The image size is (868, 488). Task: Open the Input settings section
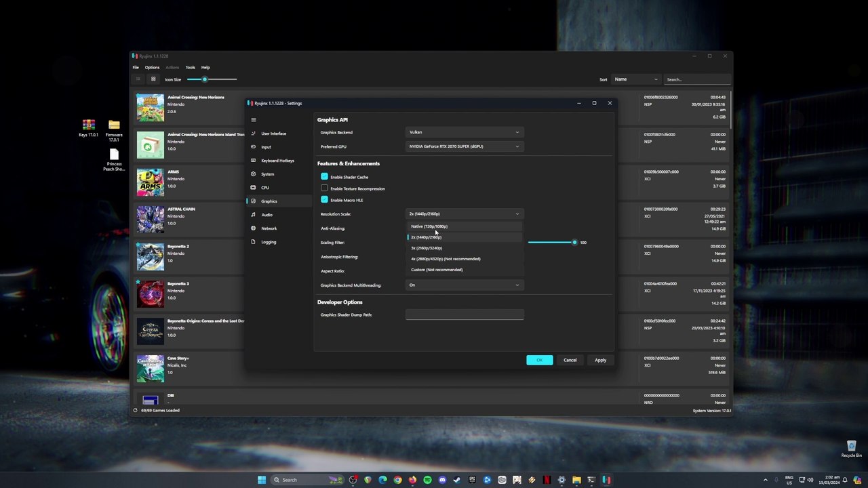(x=266, y=147)
